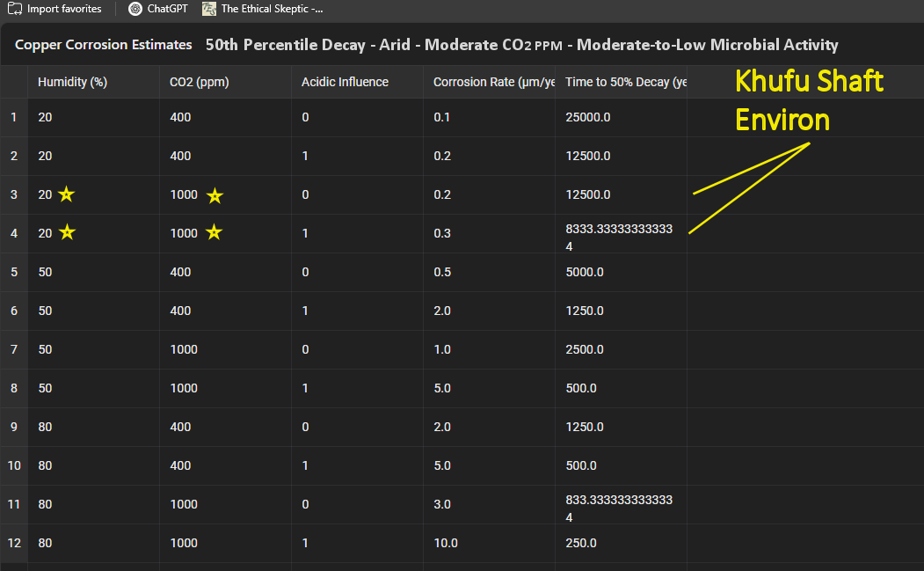
Task: Click the Time to 50% Decay header
Action: (624, 82)
